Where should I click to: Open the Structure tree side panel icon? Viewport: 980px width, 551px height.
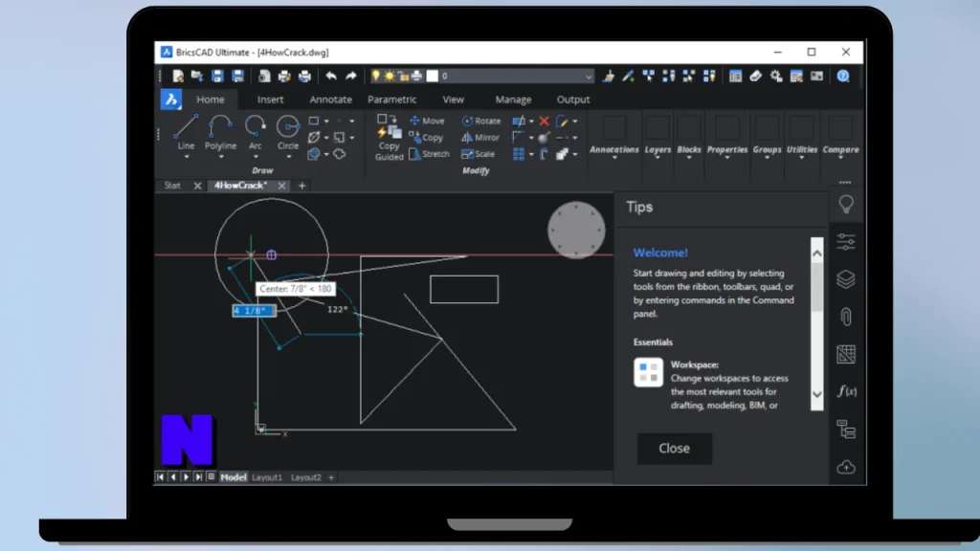coord(846,430)
